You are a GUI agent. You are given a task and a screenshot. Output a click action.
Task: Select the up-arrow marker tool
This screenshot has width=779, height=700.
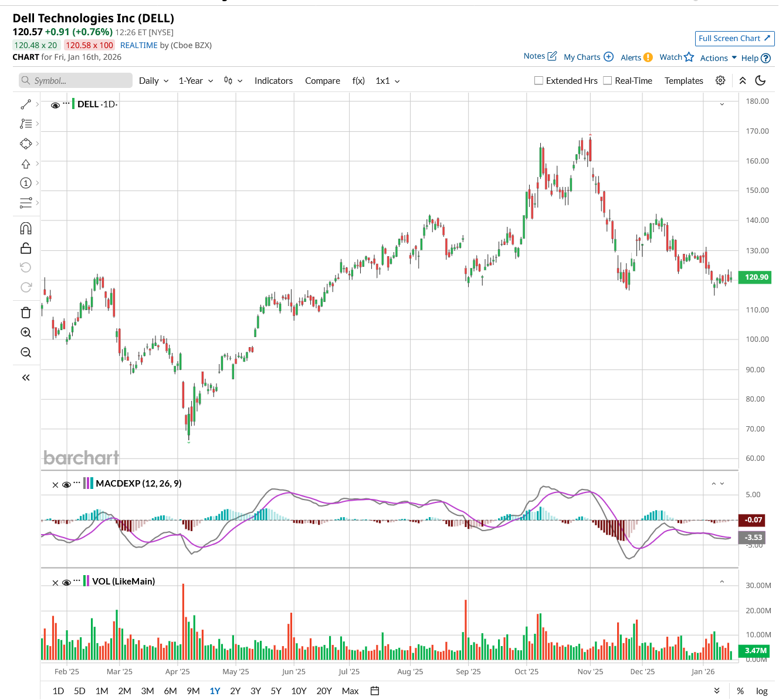tap(26, 164)
